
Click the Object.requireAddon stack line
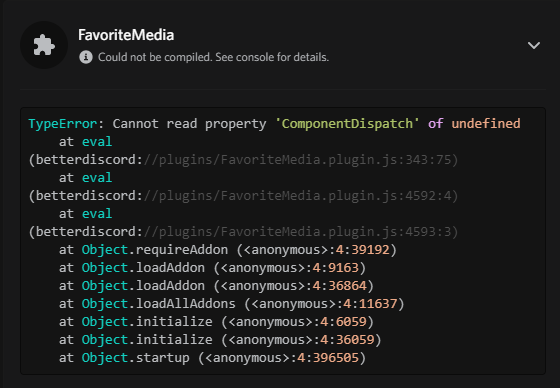[x=228, y=250]
